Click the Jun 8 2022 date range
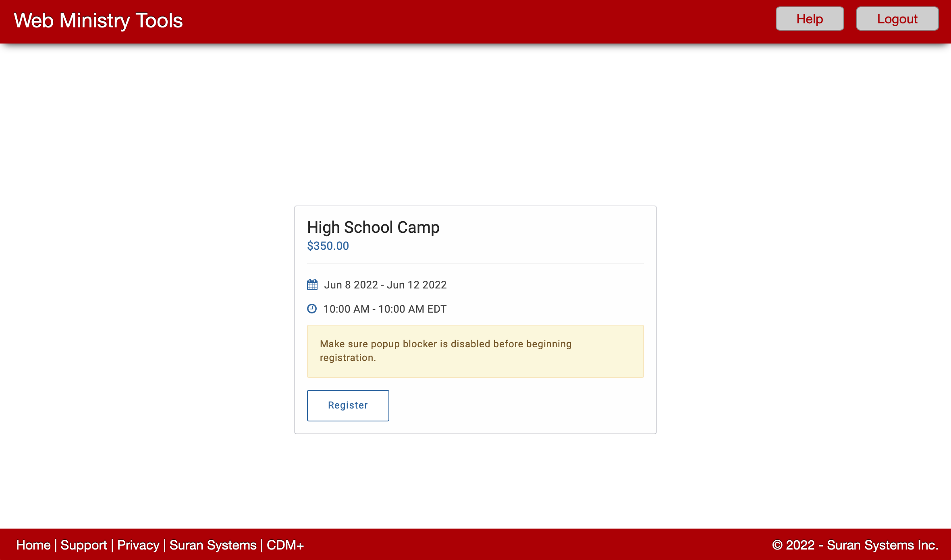The width and height of the screenshot is (951, 560). (351, 285)
